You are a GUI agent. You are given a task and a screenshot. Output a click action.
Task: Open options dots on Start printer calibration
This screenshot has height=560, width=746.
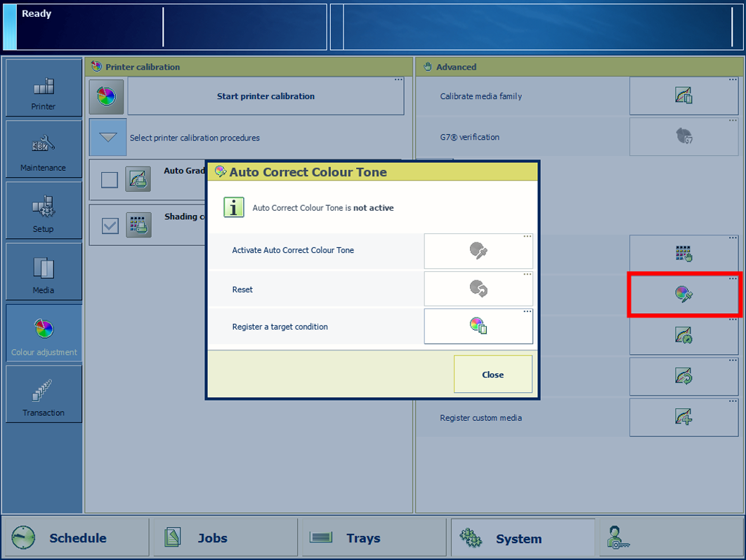pyautogui.click(x=398, y=80)
